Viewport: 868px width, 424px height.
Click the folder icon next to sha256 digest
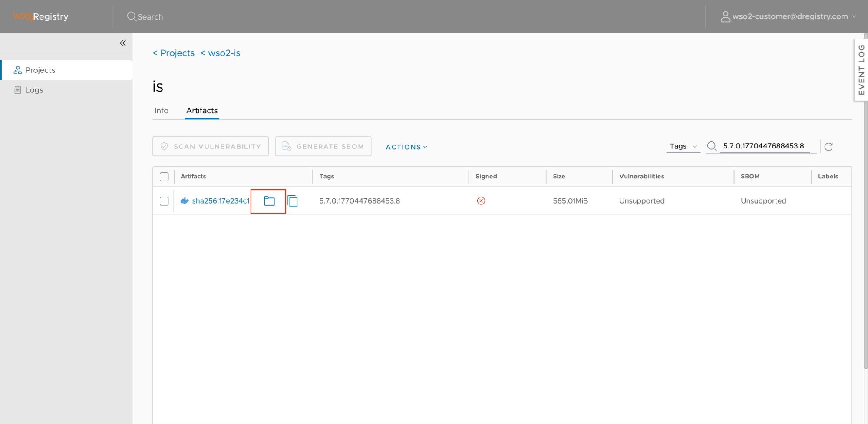coord(269,201)
